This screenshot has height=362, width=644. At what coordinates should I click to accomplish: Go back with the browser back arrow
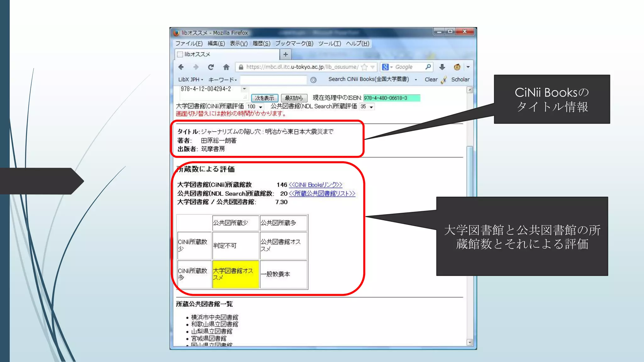click(181, 67)
